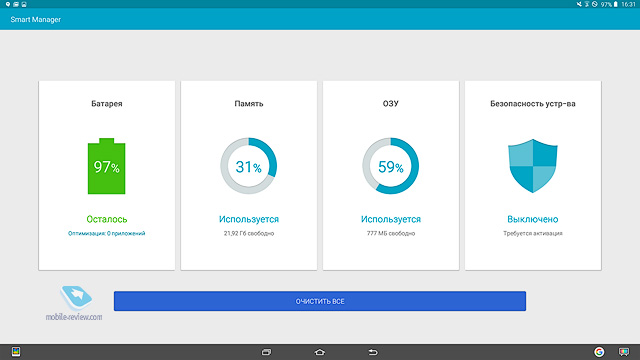The height and width of the screenshot is (360, 640).
Task: Open the Память storage card
Action: (249, 176)
